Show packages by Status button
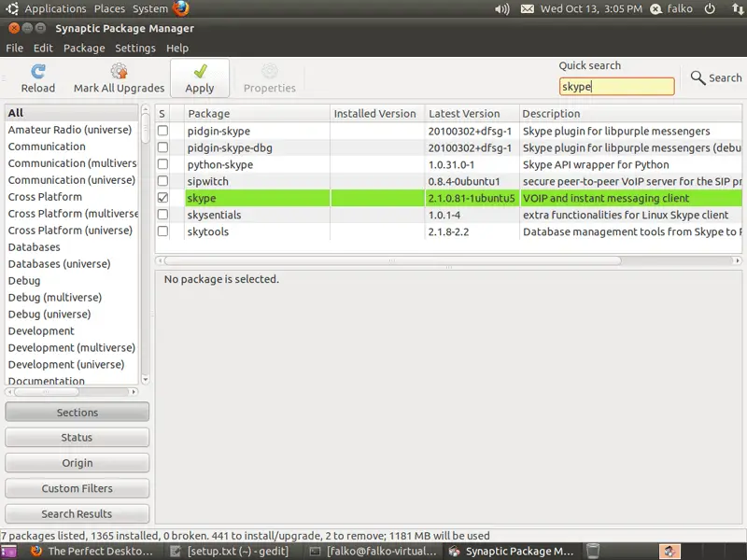The width and height of the screenshot is (747, 560). 77,437
